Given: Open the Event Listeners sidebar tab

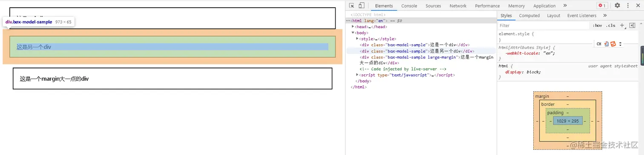Looking at the screenshot, I should pyautogui.click(x=582, y=15).
